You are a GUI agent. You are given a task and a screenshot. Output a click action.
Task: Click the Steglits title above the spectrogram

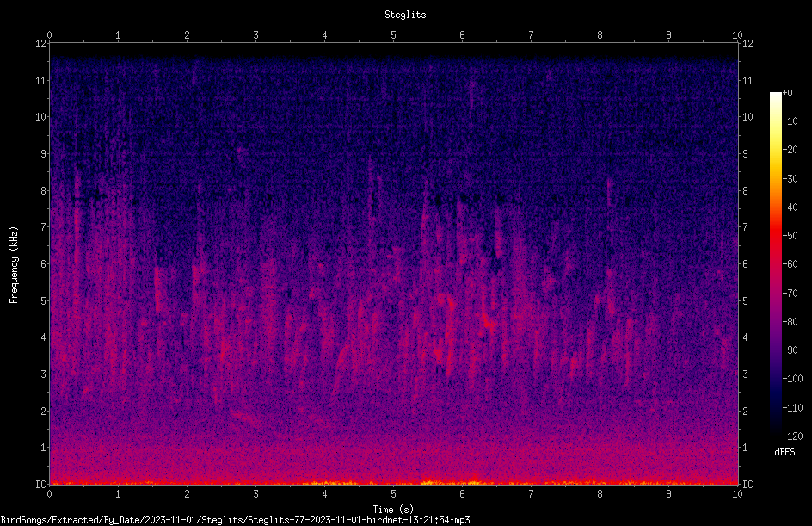(x=405, y=15)
